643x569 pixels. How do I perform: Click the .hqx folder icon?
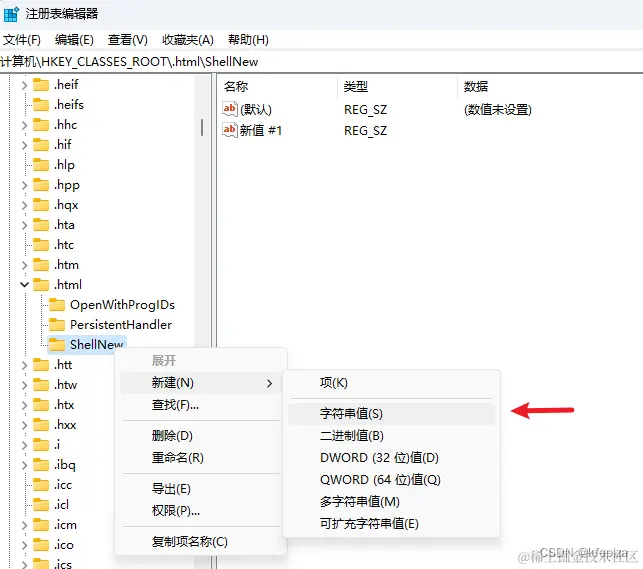pos(41,205)
